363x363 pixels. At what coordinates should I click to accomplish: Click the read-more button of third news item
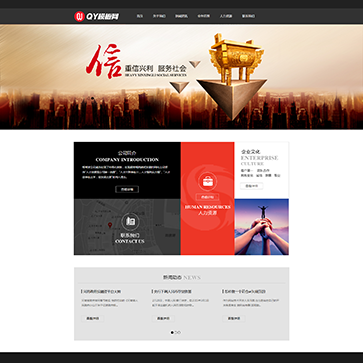(234, 318)
